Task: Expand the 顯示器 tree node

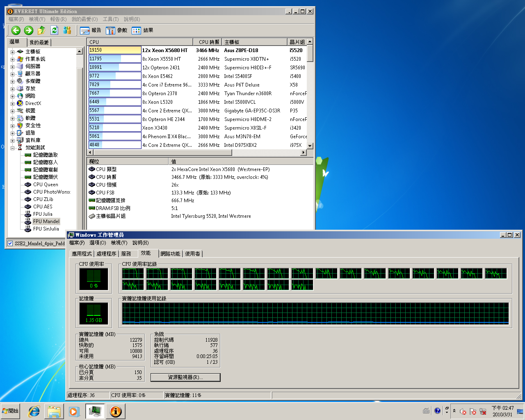Action: pos(12,74)
